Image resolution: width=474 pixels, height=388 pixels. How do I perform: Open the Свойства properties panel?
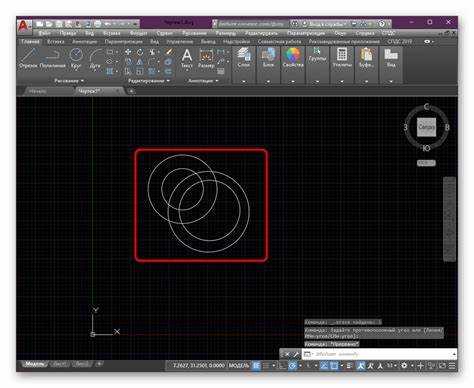click(x=293, y=58)
